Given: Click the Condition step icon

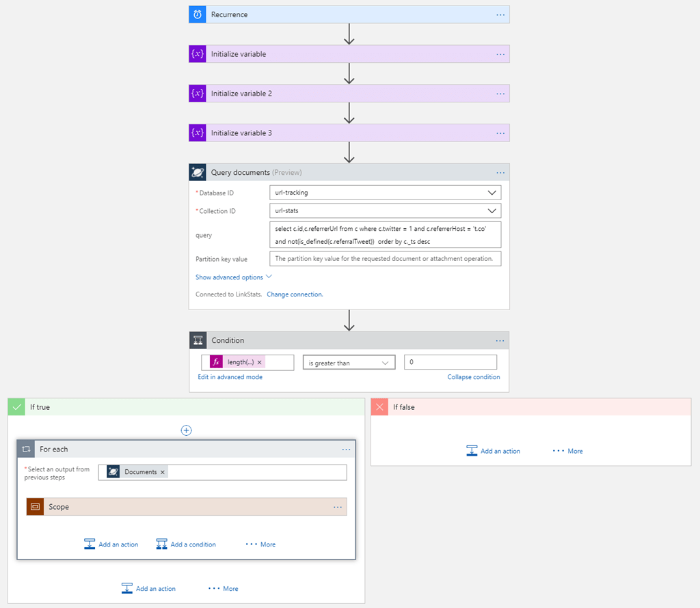Looking at the screenshot, I should click(198, 340).
